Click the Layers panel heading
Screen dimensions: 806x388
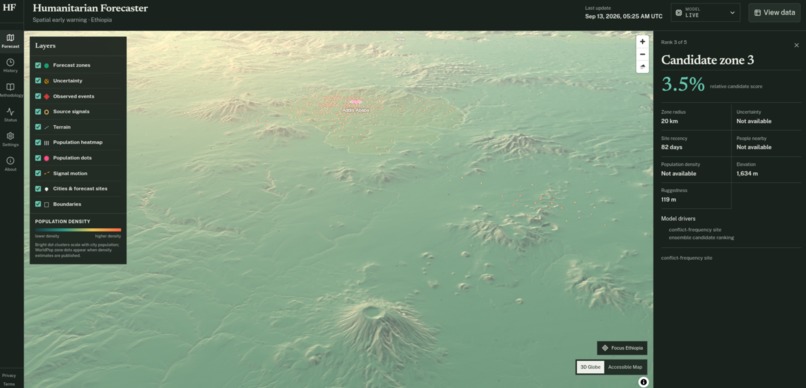coord(45,46)
